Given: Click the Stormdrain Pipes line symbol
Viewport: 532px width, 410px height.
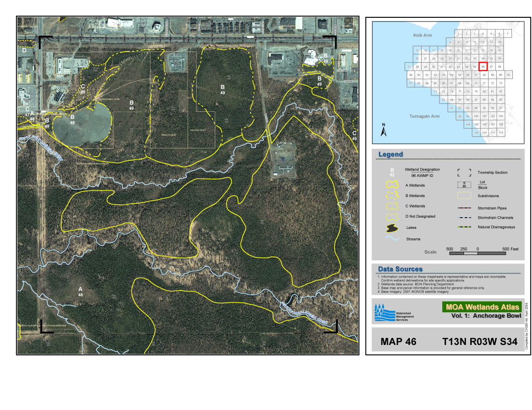Looking at the screenshot, I should pyautogui.click(x=464, y=208).
